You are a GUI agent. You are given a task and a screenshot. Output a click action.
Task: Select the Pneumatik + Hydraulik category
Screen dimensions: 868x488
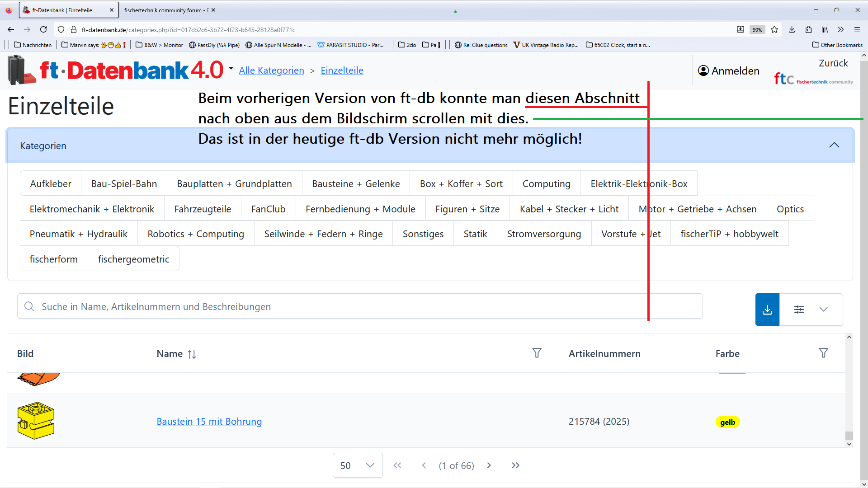click(x=79, y=234)
